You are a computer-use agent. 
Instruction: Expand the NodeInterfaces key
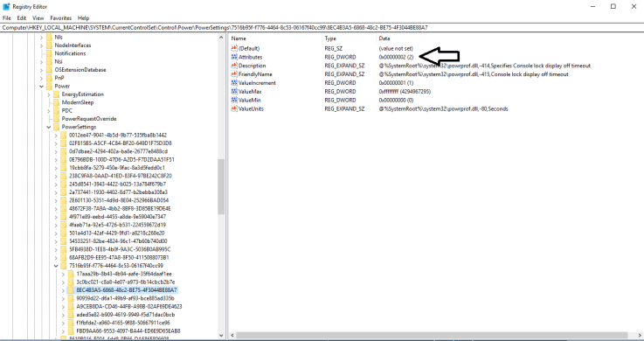[41, 45]
